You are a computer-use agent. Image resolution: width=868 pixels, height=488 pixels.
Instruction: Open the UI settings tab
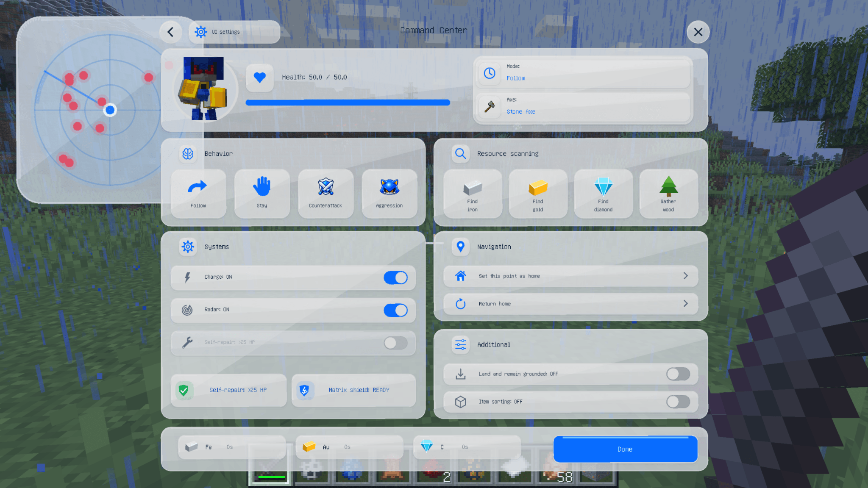point(234,32)
